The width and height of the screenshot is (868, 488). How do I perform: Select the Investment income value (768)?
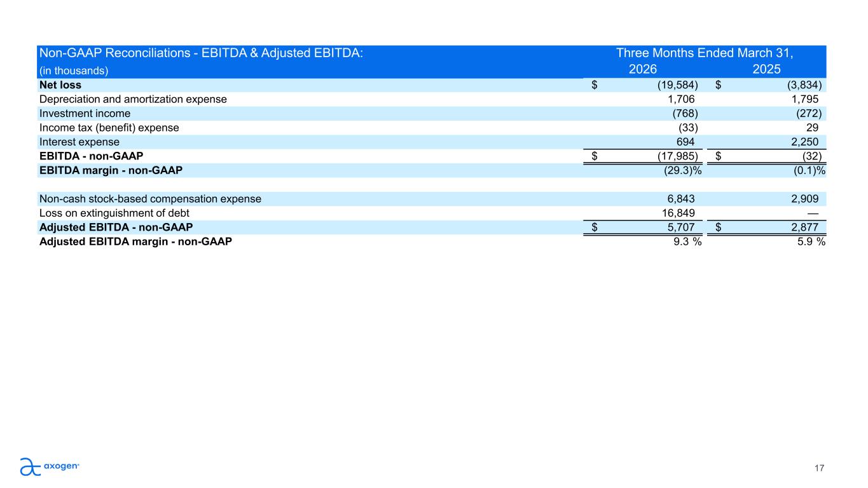click(685, 113)
